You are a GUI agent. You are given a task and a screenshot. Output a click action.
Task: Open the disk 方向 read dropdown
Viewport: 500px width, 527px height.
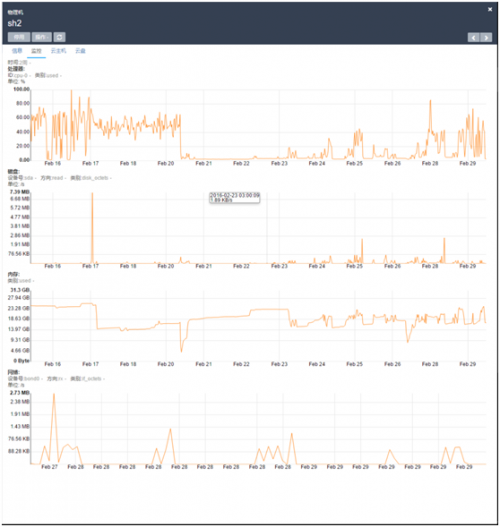click(53, 178)
